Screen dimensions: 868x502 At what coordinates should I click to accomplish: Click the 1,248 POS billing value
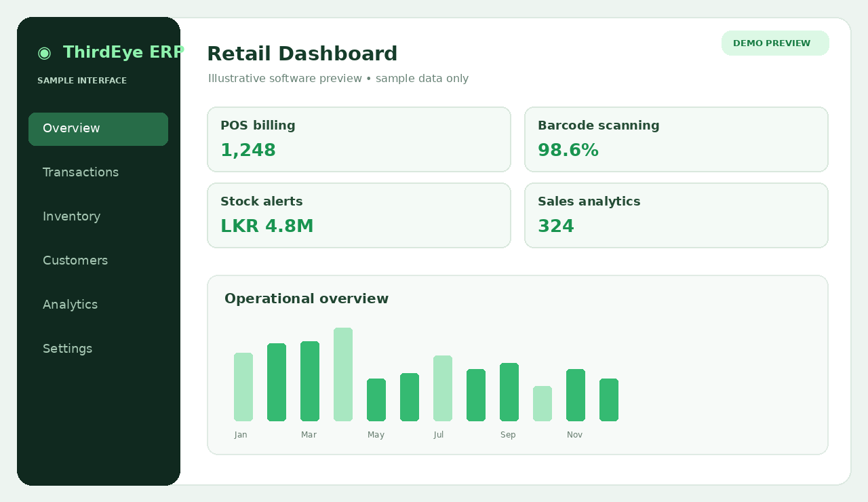coord(248,151)
